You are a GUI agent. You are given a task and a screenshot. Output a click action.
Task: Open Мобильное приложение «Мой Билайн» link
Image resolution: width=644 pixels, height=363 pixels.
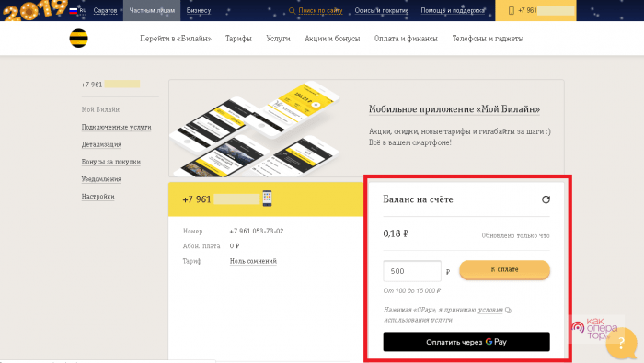click(454, 109)
